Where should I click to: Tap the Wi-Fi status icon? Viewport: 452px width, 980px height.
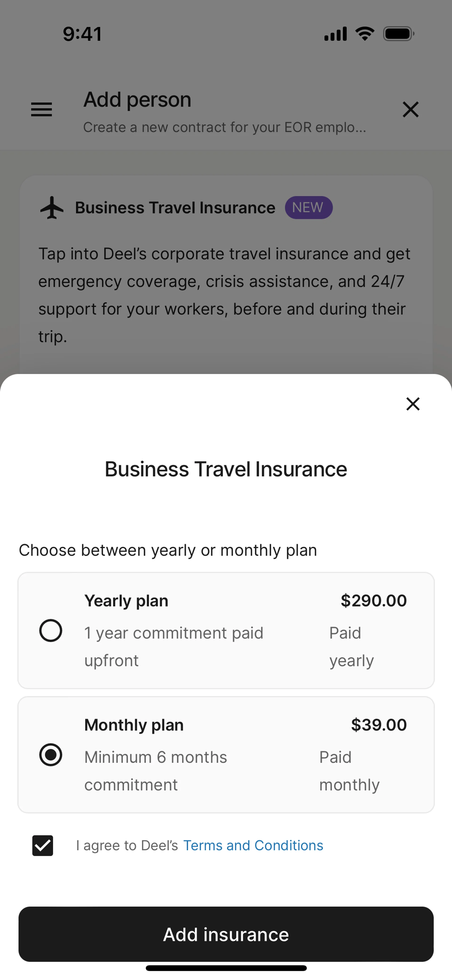[364, 34]
